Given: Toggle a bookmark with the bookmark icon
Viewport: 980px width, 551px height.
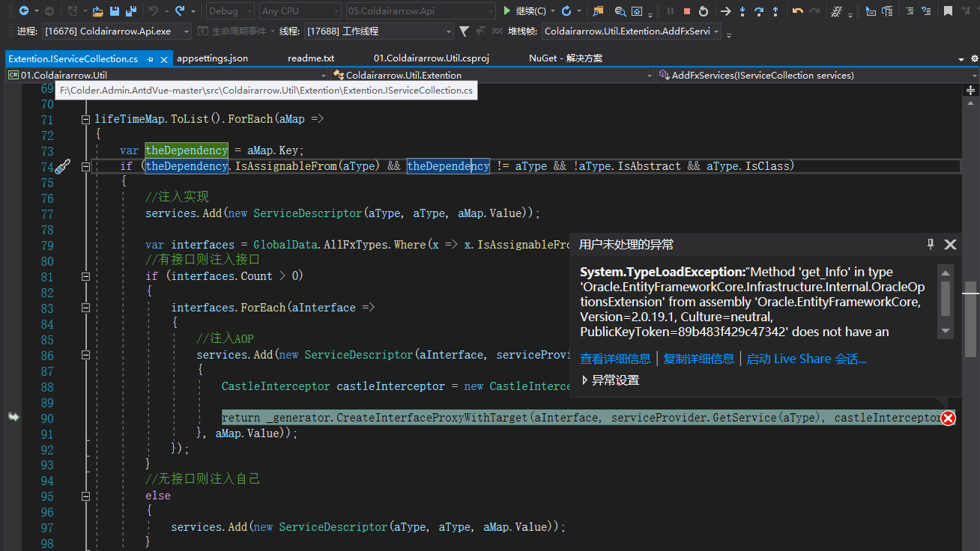Looking at the screenshot, I should (948, 11).
